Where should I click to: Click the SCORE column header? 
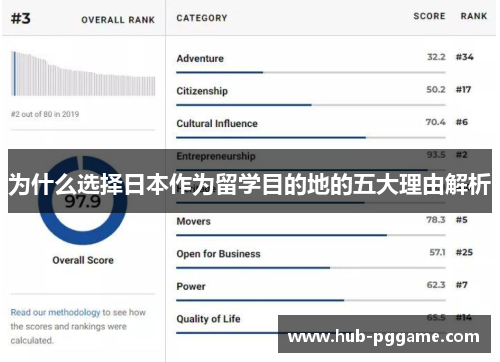coord(429,16)
